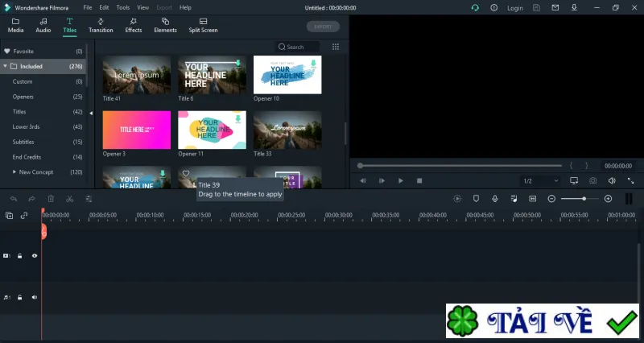644x343 pixels.
Task: Click the zoom in plus icon
Action: 609,199
